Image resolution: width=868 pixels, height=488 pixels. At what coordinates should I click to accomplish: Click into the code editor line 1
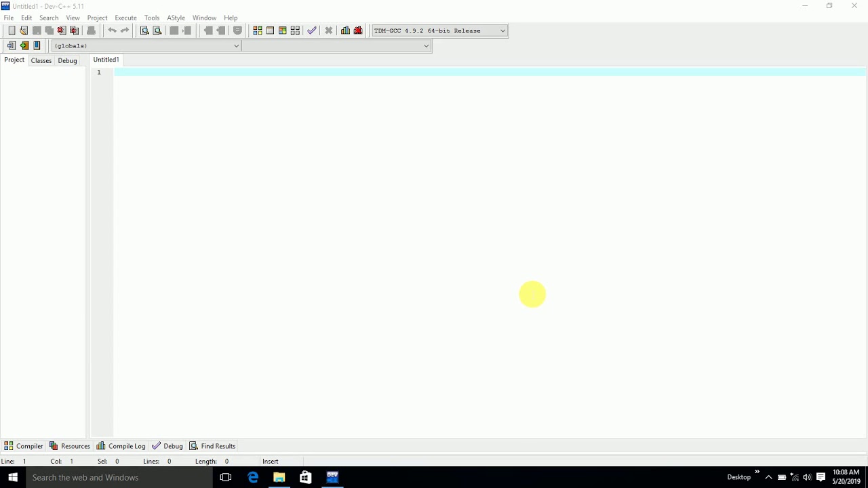coord(490,72)
